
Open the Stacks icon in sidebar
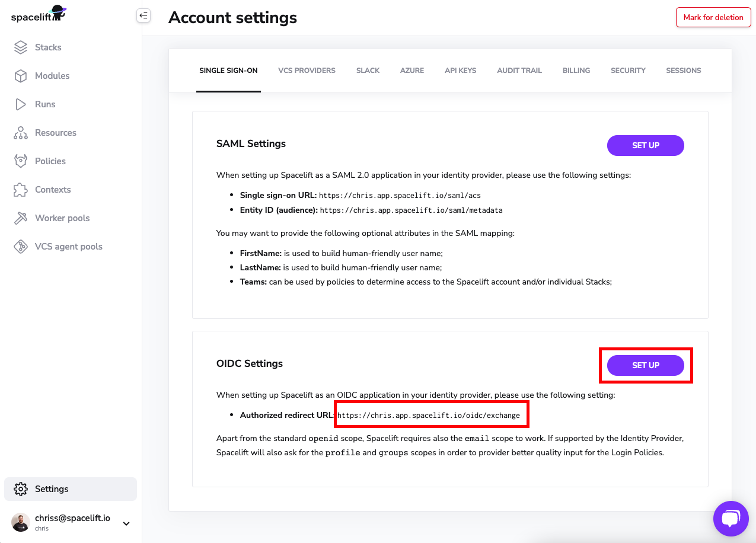pyautogui.click(x=21, y=47)
